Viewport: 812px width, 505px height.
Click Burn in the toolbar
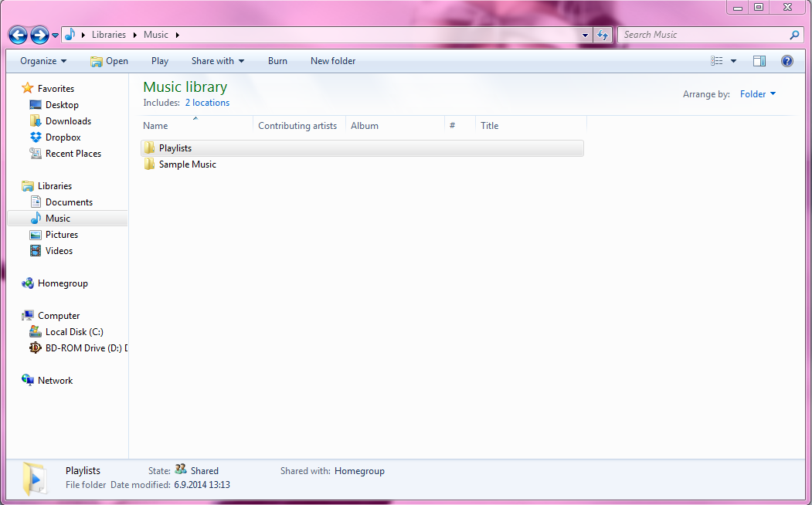[277, 61]
